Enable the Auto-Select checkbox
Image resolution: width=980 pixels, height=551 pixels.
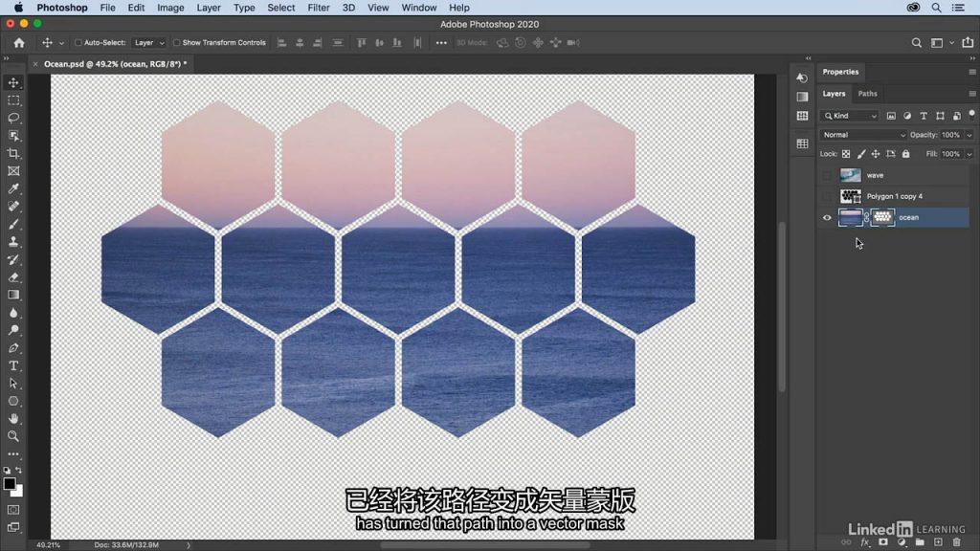(x=78, y=42)
